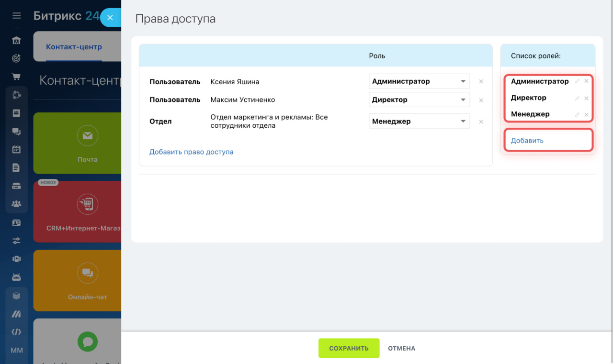Click the building home icon in sidebar
The image size is (613, 364).
pyautogui.click(x=17, y=40)
